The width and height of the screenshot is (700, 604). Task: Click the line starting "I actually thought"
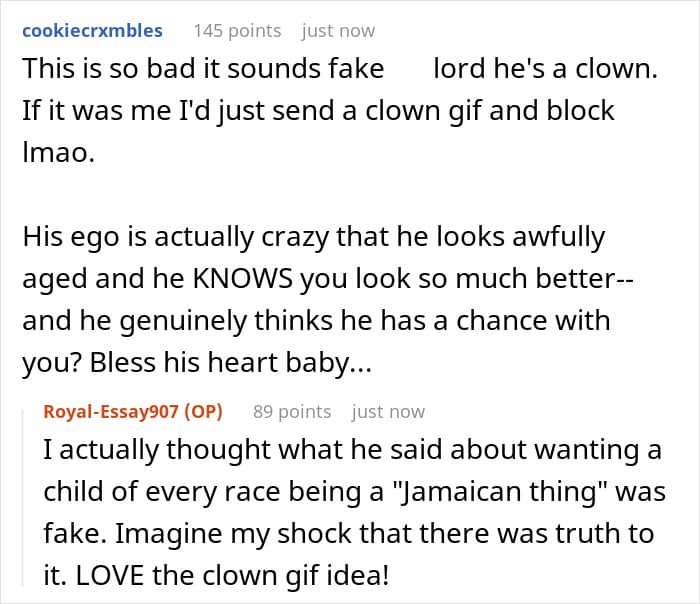[x=352, y=451]
